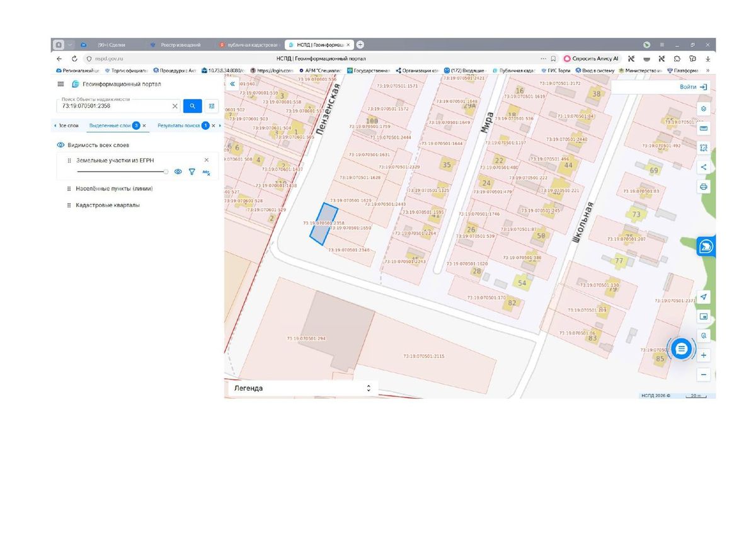Remove the Земельные участки из ЕГРН layer

(206, 160)
